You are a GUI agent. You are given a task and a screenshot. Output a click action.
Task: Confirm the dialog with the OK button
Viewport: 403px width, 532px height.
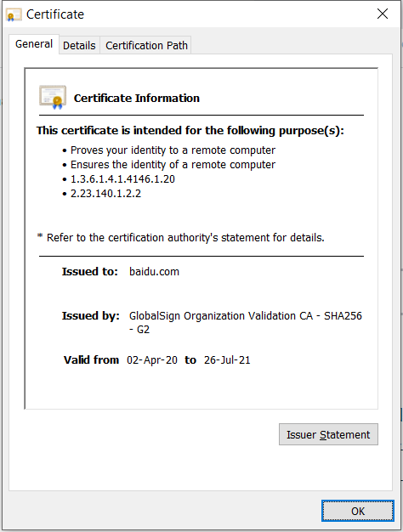click(x=358, y=511)
